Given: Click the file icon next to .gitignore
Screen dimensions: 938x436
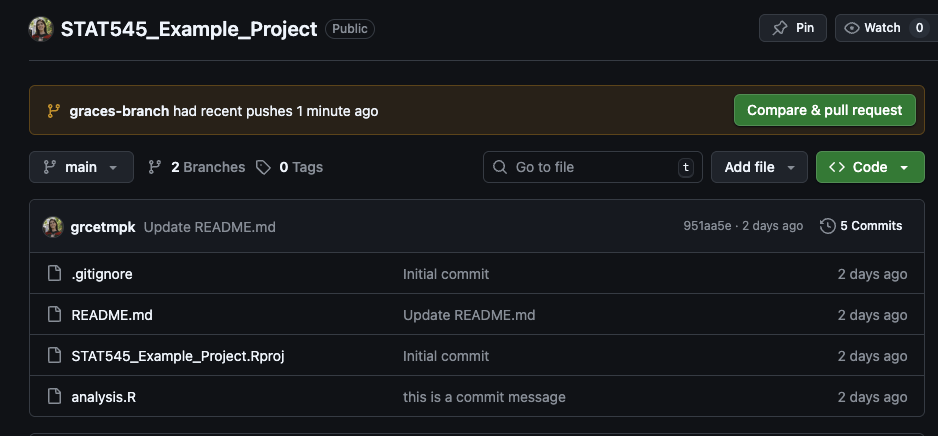Looking at the screenshot, I should click(54, 274).
